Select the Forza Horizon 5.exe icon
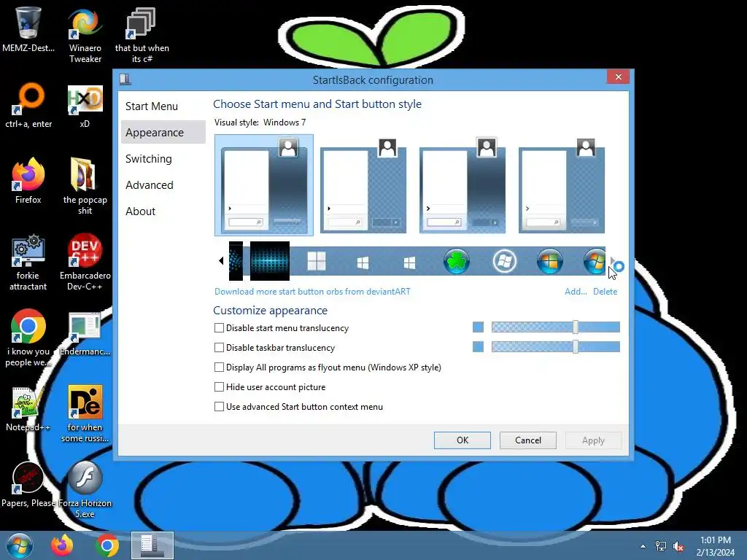This screenshot has height=560, width=747. click(85, 489)
